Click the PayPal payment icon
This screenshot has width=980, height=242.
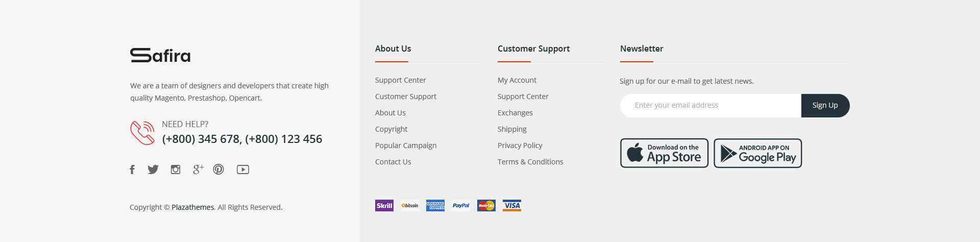tap(461, 206)
